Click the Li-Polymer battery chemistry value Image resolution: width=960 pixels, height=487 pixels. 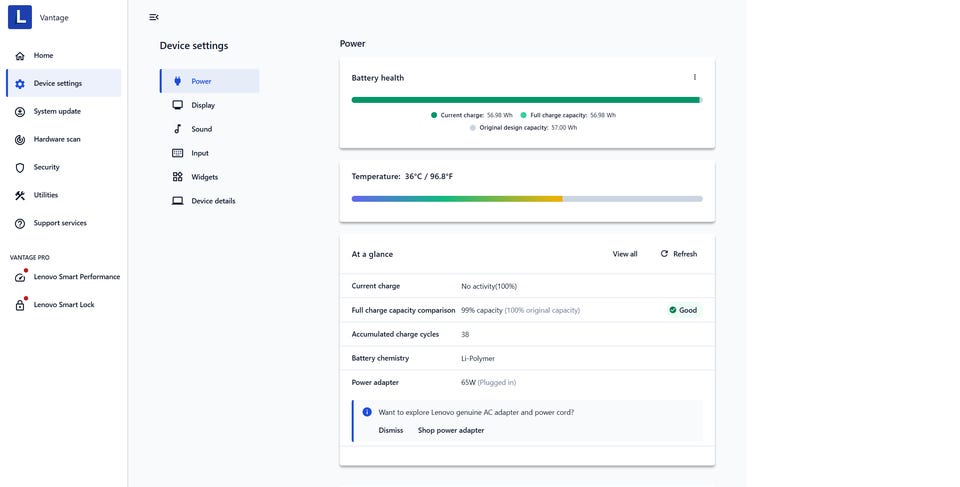click(478, 358)
